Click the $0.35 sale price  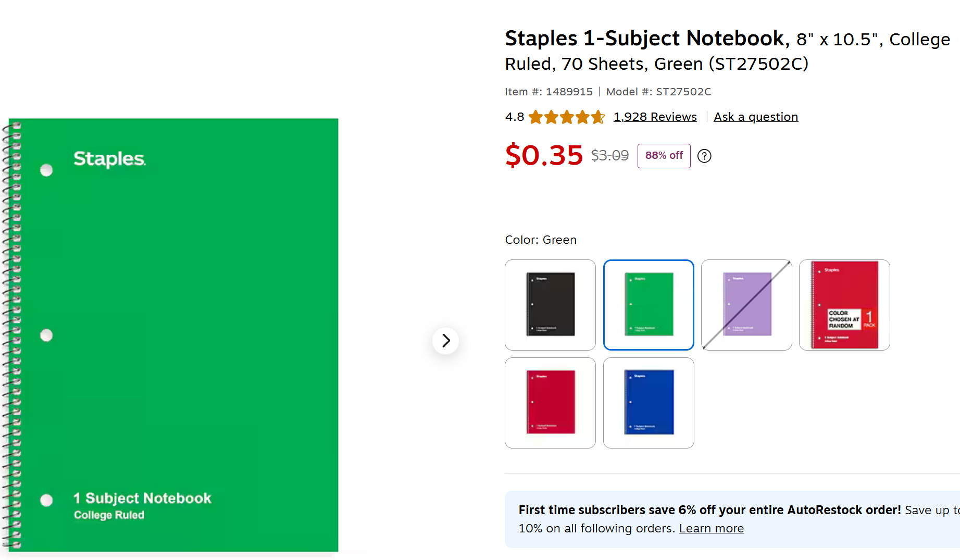[544, 155]
